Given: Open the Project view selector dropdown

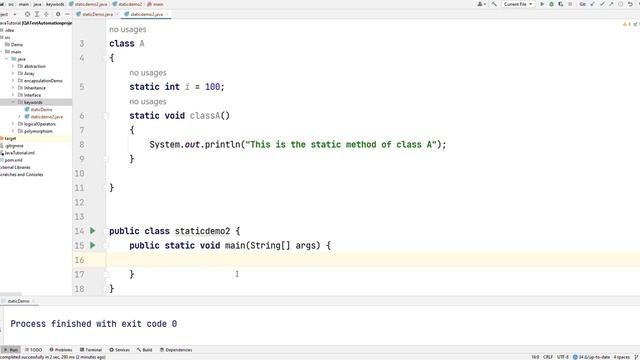Looking at the screenshot, I should (x=8, y=14).
